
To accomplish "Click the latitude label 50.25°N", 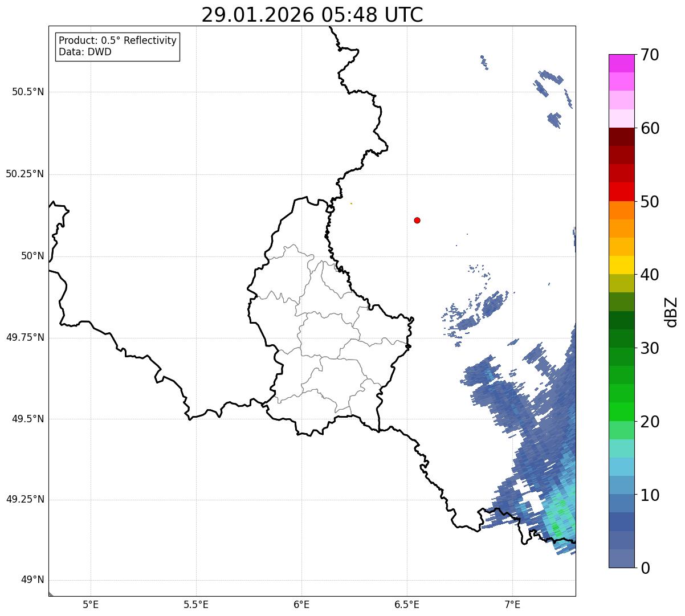I will [x=25, y=174].
